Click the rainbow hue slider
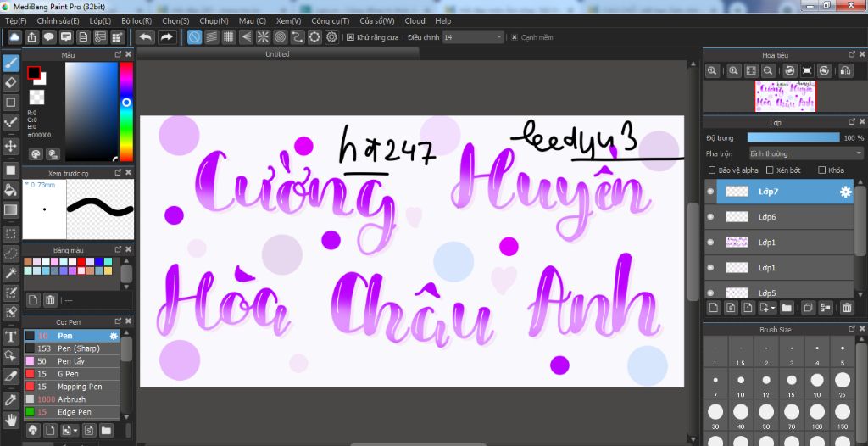 126,111
